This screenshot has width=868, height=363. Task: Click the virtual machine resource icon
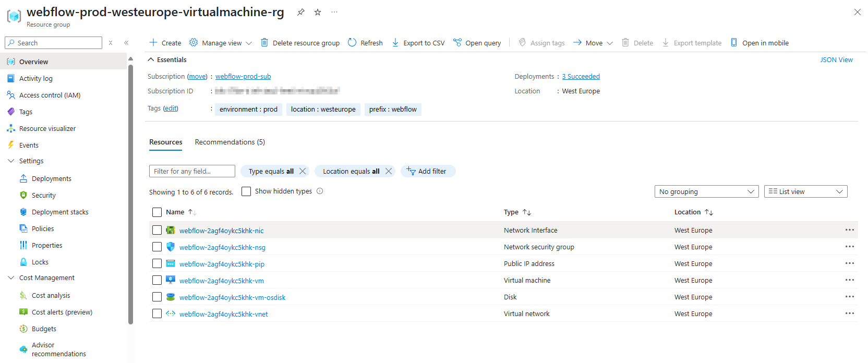click(x=171, y=280)
